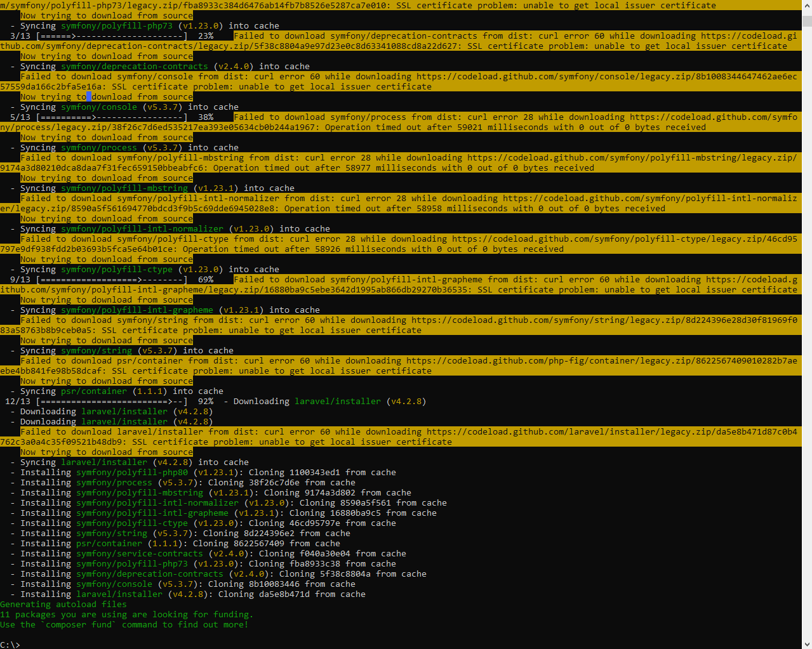Click the vertical scrollbar thumb

point(806,22)
